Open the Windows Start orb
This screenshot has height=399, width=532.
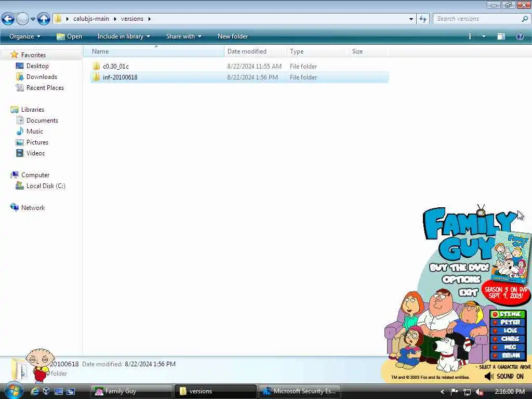point(14,391)
